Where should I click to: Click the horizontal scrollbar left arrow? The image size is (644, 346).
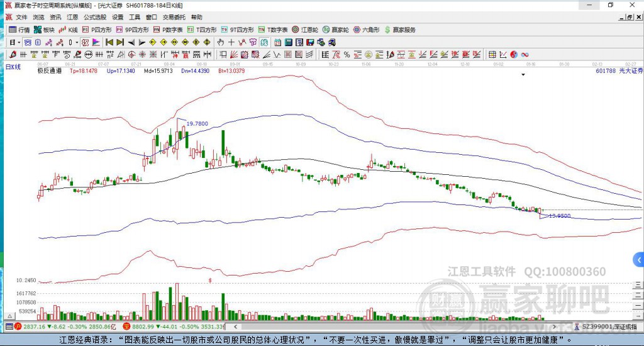236,326
